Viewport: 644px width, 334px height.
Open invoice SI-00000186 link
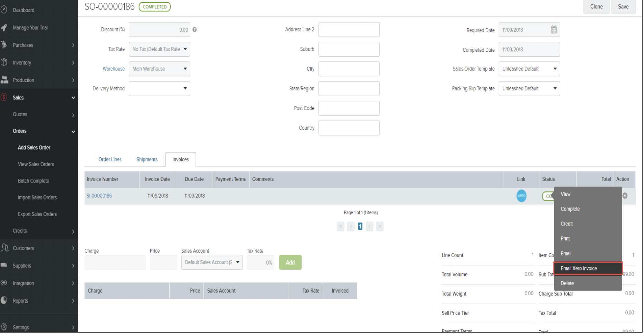(x=99, y=195)
